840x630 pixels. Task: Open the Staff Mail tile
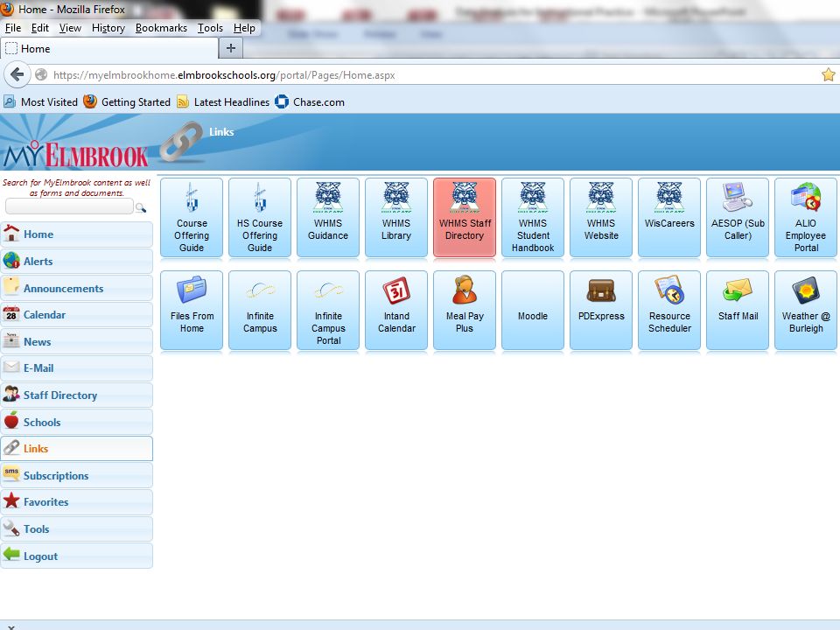(x=738, y=310)
